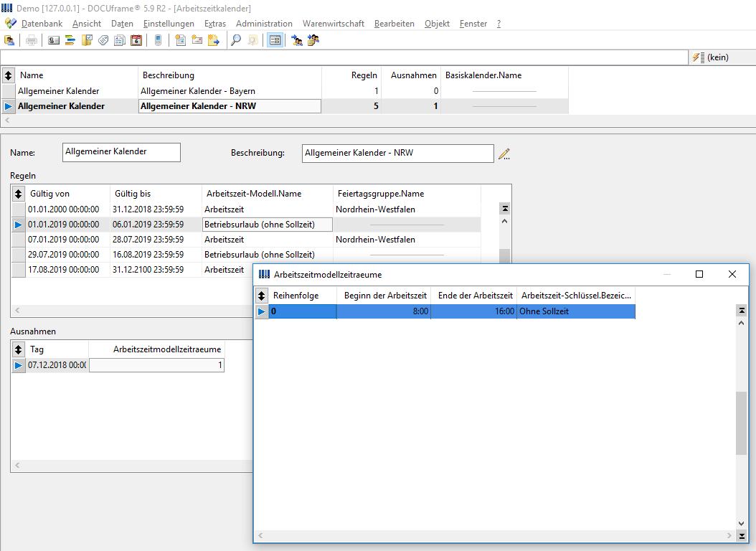Click the Ohne Sollzeit cell

click(576, 311)
